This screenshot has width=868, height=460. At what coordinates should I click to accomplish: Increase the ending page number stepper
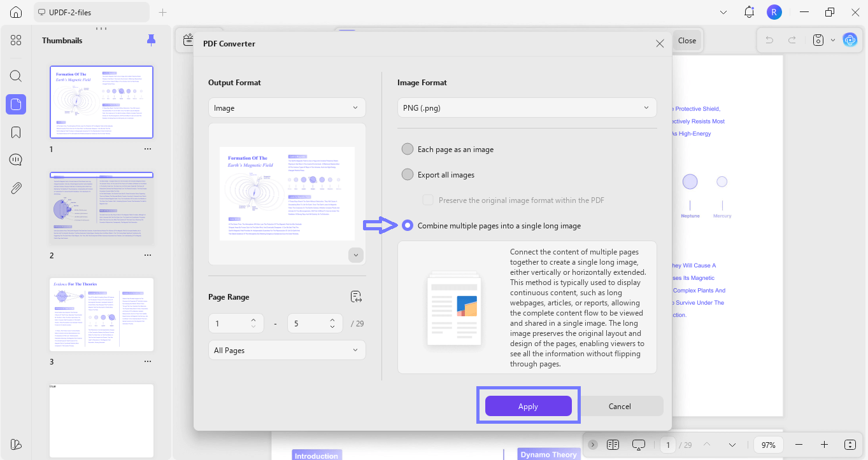click(332, 319)
